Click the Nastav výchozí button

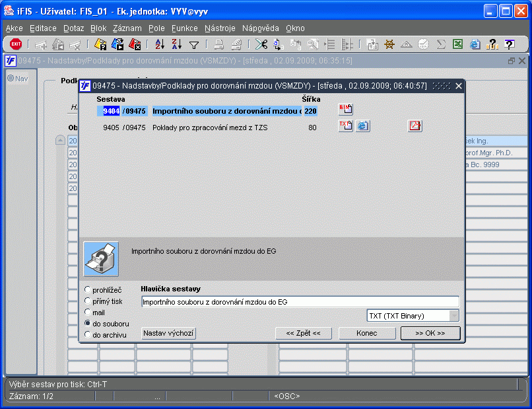pos(168,333)
